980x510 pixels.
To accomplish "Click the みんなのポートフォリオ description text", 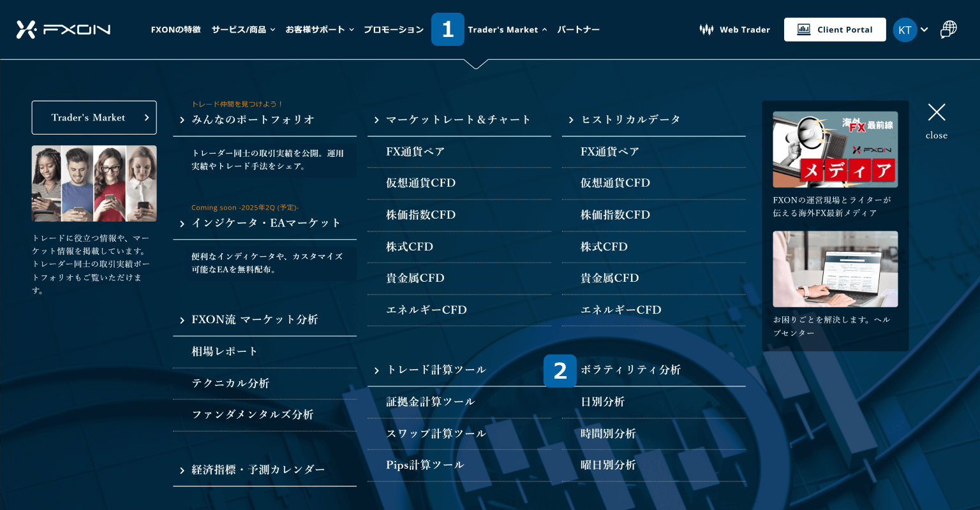I will click(x=267, y=159).
